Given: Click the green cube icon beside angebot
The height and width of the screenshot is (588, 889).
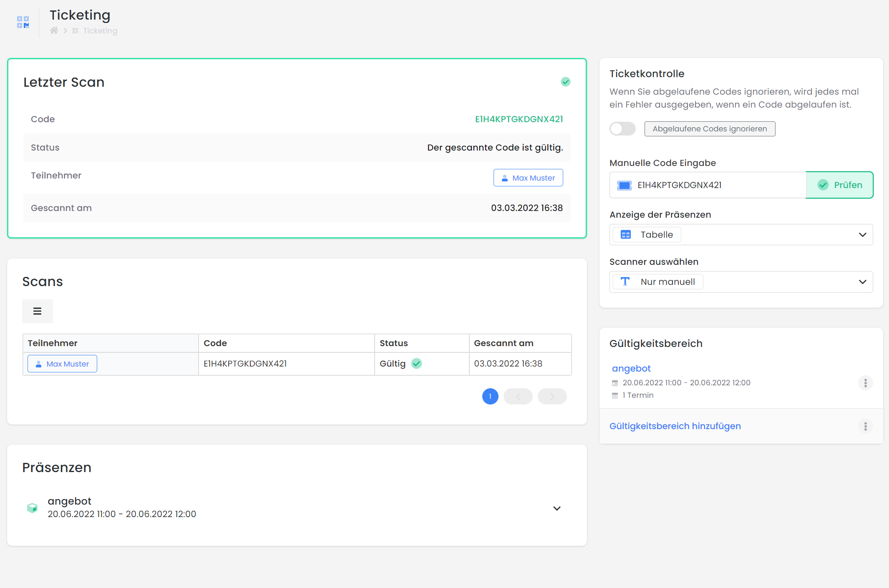Looking at the screenshot, I should tap(32, 508).
